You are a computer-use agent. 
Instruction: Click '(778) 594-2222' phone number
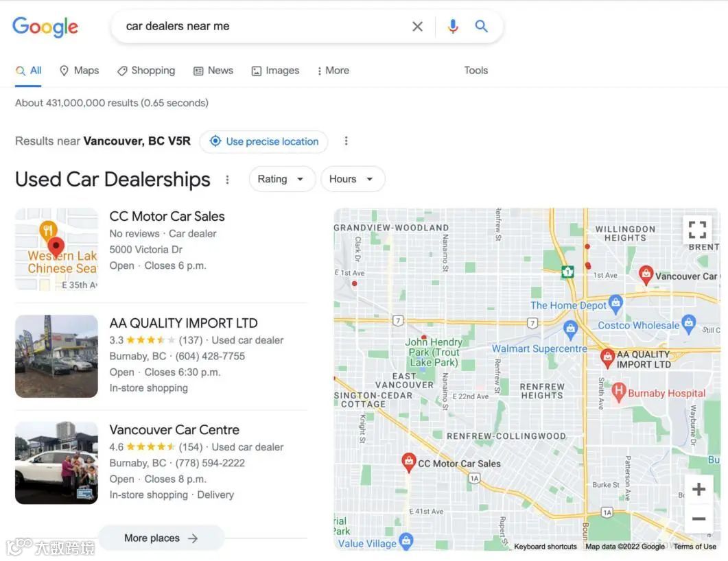[210, 463]
